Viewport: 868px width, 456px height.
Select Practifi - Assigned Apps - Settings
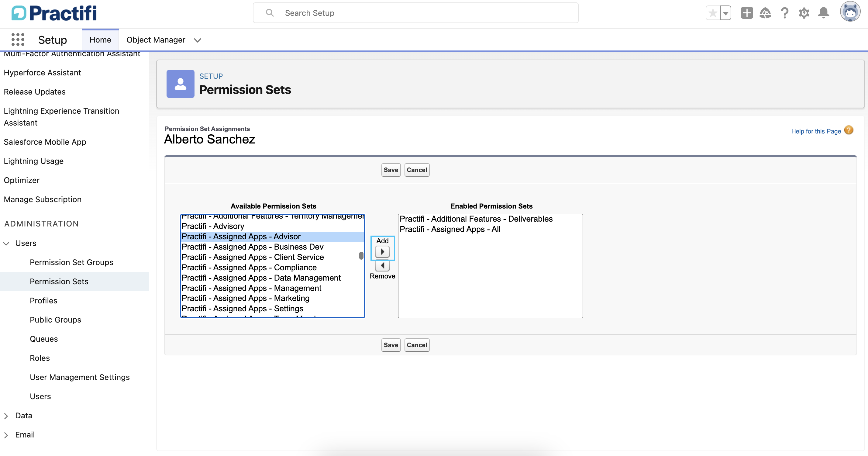point(272,309)
